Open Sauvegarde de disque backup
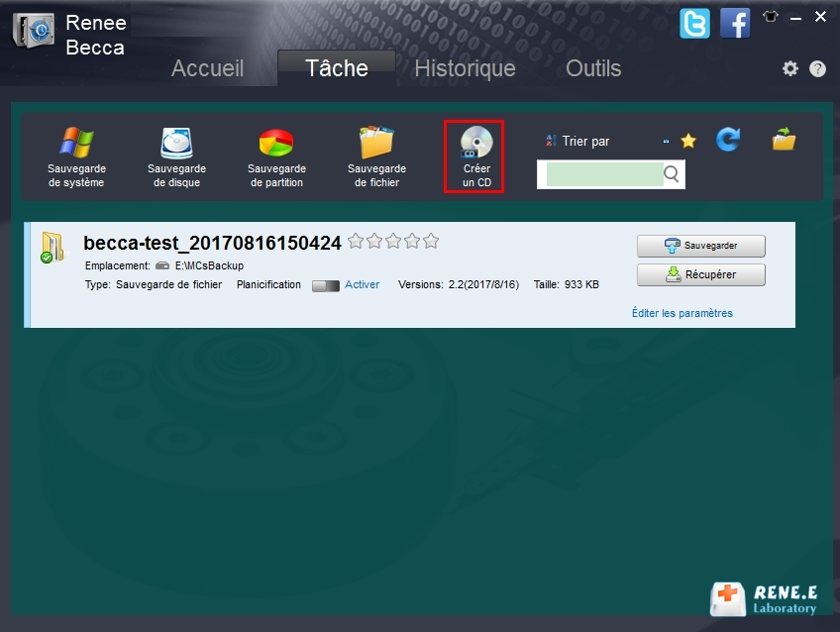The image size is (840, 632). [176, 157]
